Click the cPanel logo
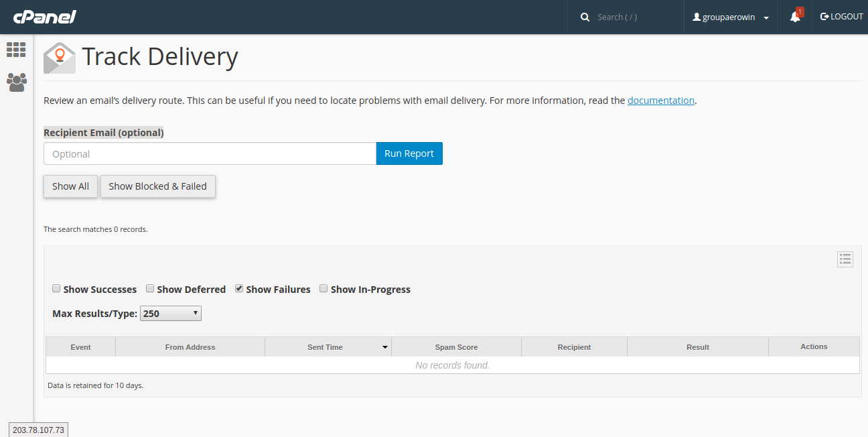The height and width of the screenshot is (437, 868). tap(44, 17)
